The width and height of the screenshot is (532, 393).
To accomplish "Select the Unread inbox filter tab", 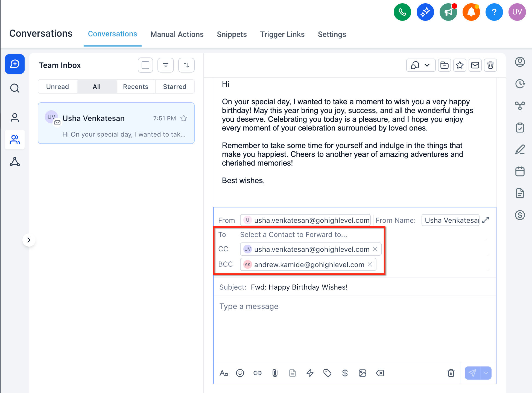I will tap(57, 87).
